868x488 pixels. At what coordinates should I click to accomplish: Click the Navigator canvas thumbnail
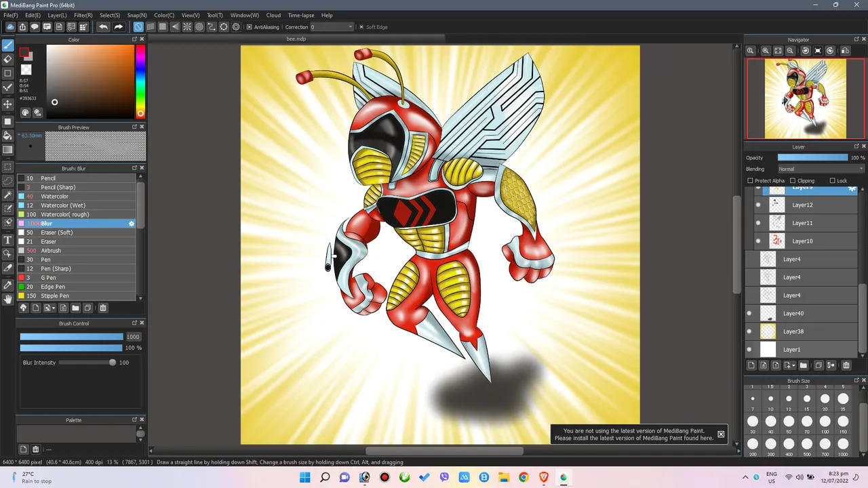pyautogui.click(x=805, y=98)
